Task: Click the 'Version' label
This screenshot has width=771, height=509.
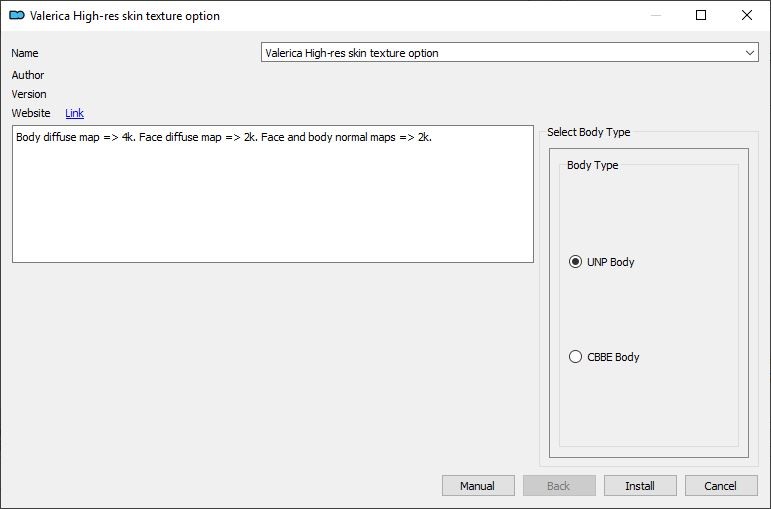Action: (29, 94)
